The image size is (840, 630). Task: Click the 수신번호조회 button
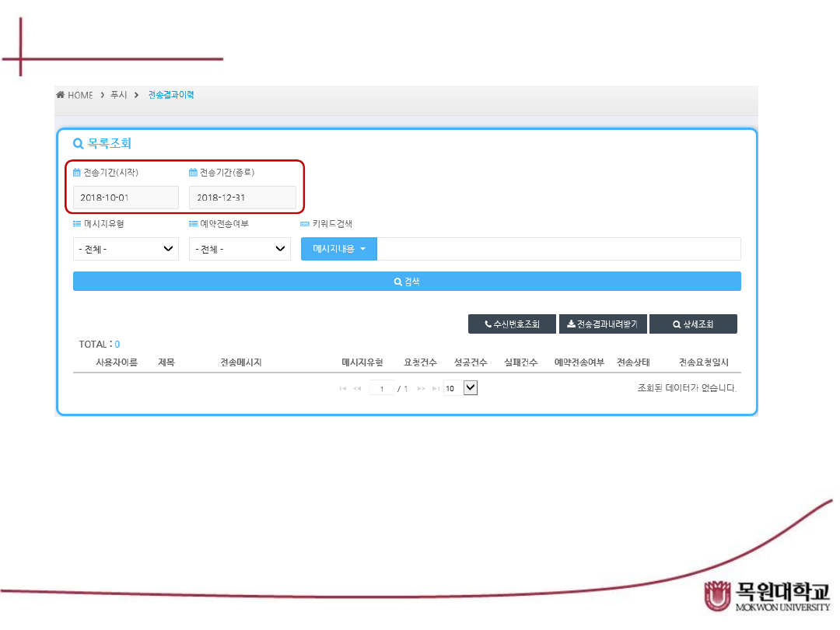[x=513, y=324]
